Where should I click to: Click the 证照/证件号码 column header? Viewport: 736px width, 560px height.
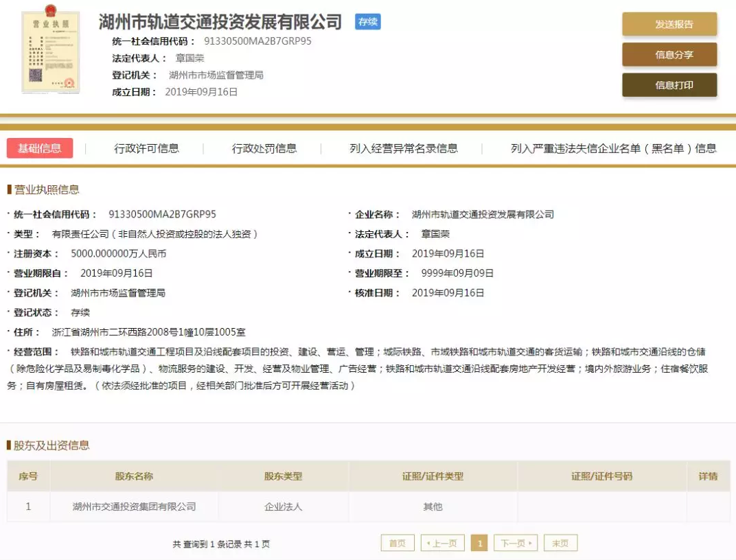[x=601, y=476]
